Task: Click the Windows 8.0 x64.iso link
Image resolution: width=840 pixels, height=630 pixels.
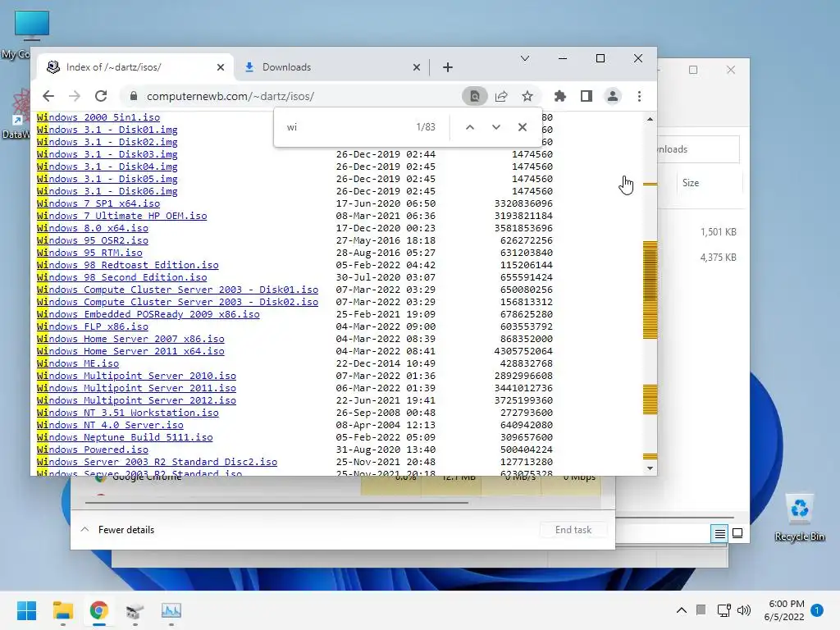Action: click(x=93, y=228)
